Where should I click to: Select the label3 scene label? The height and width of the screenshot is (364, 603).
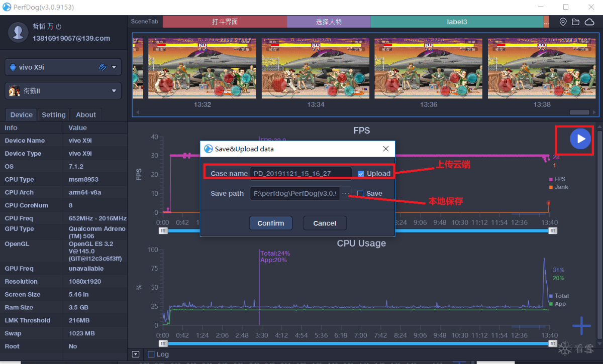tap(457, 22)
